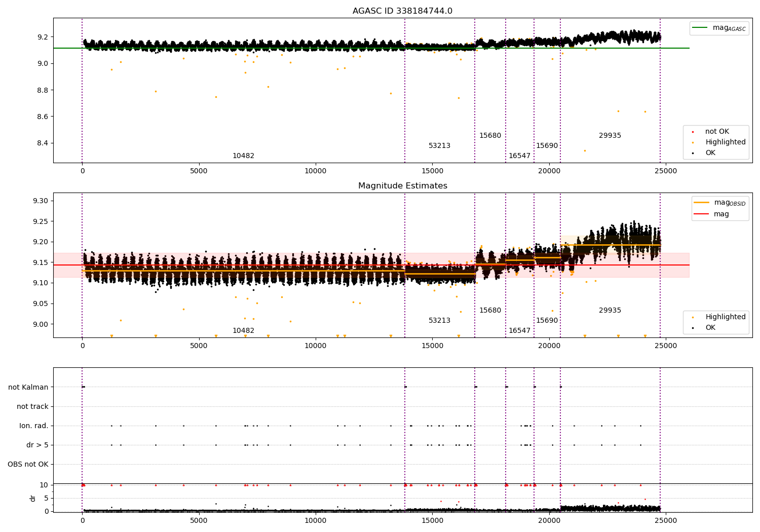Screen dimensions: 760x532
Task: Select 'Highlighted' legend entry in Magnitude Estimates plot
Action: click(x=725, y=317)
